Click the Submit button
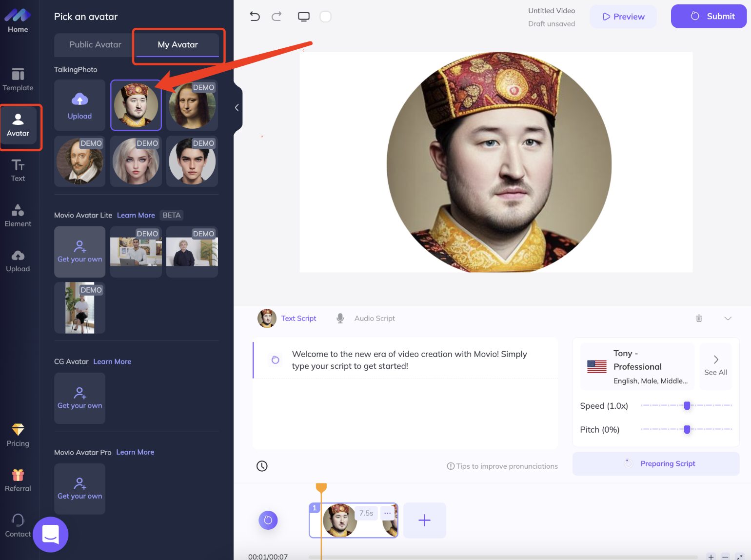The width and height of the screenshot is (751, 560). point(709,16)
